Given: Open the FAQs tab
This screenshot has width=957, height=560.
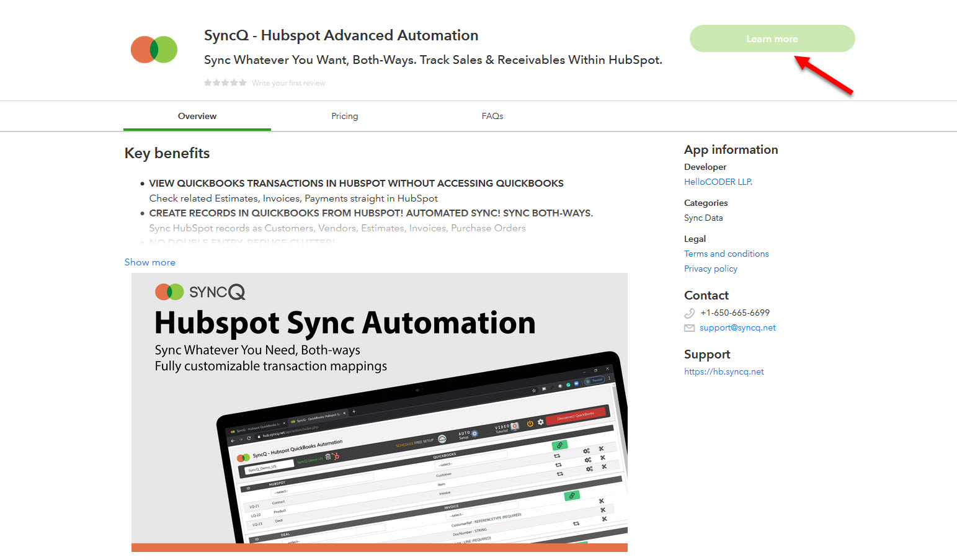Looking at the screenshot, I should (492, 116).
